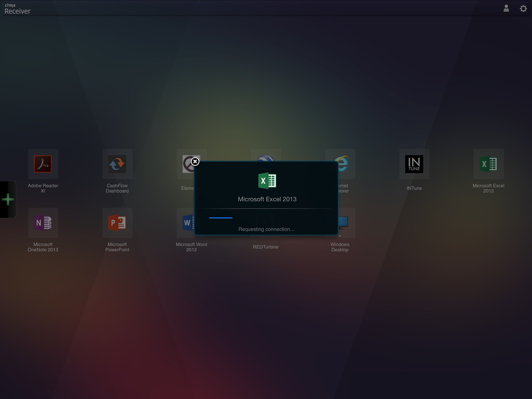Launch Microsoft PowerPoint app
This screenshot has width=532, height=399.
tap(117, 223)
